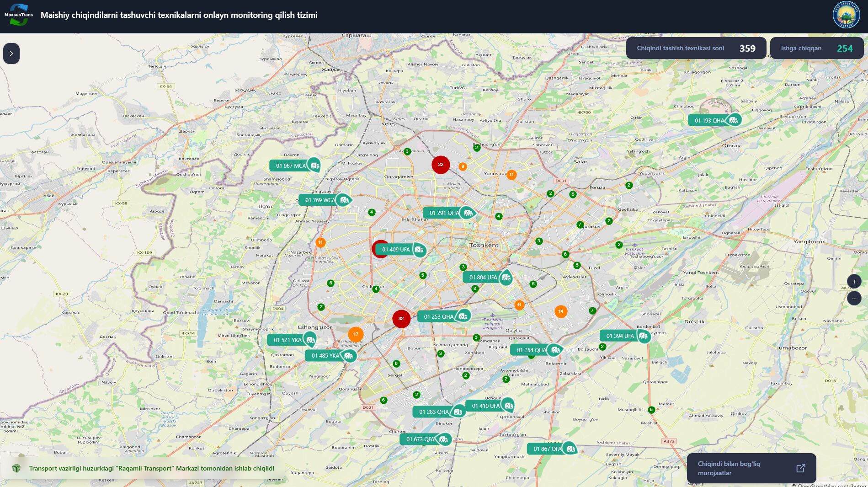868x487 pixels.
Task: Click red cluster marker showing 22
Action: pos(441,165)
